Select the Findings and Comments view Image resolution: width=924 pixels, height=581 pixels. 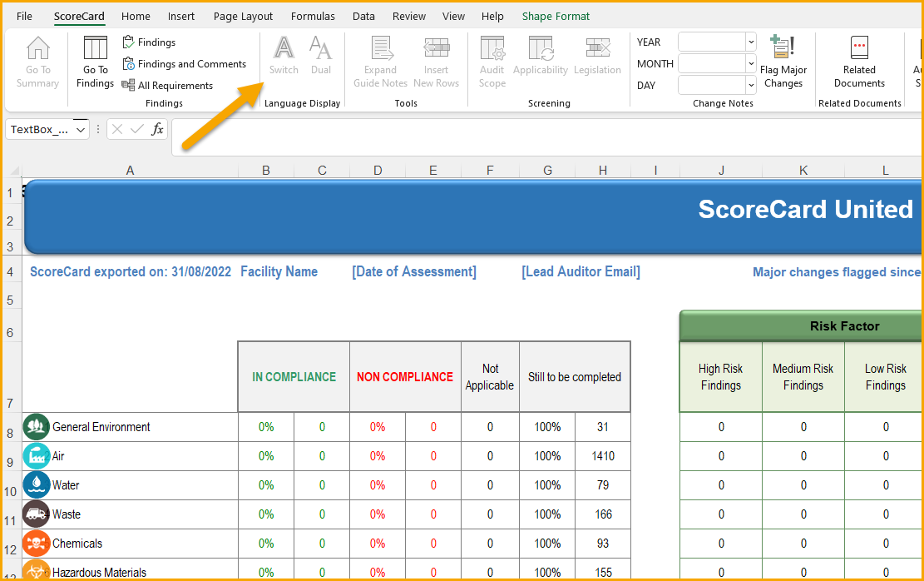[185, 64]
